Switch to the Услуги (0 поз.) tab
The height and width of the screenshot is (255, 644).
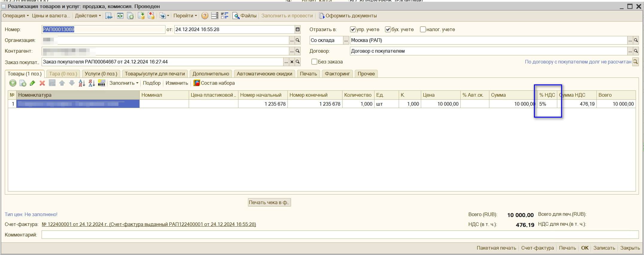[101, 74]
